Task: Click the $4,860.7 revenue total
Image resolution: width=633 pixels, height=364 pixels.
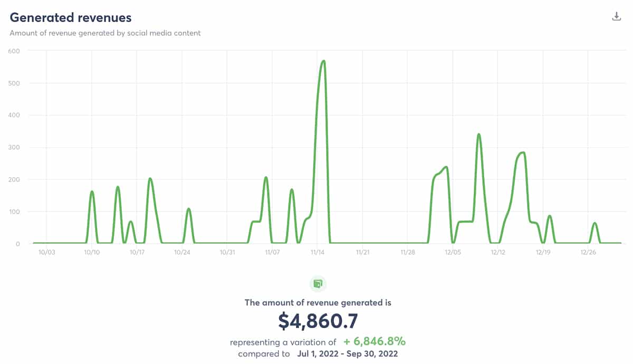Action: click(318, 321)
